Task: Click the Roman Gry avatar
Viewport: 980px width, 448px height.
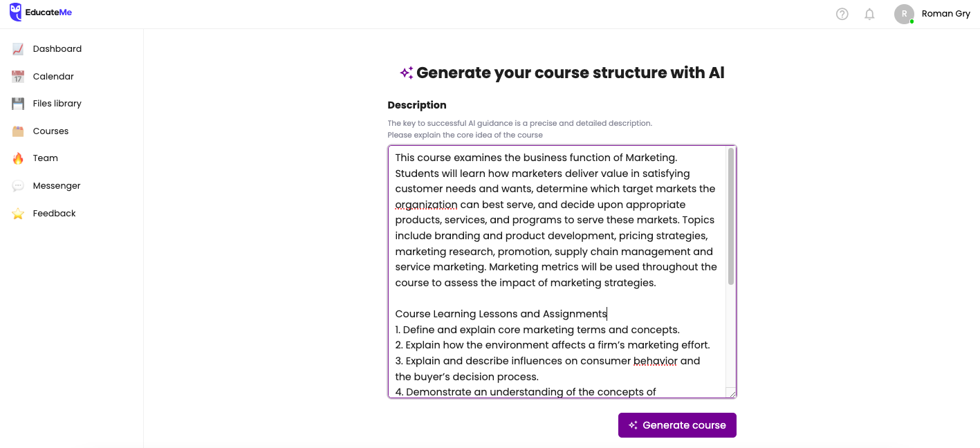Action: click(904, 14)
